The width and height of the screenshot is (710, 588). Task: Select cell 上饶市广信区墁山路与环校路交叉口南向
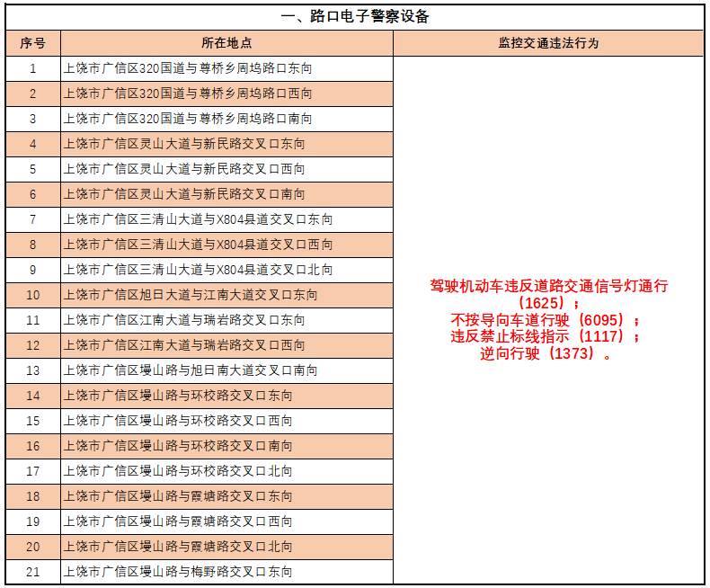coord(226,446)
